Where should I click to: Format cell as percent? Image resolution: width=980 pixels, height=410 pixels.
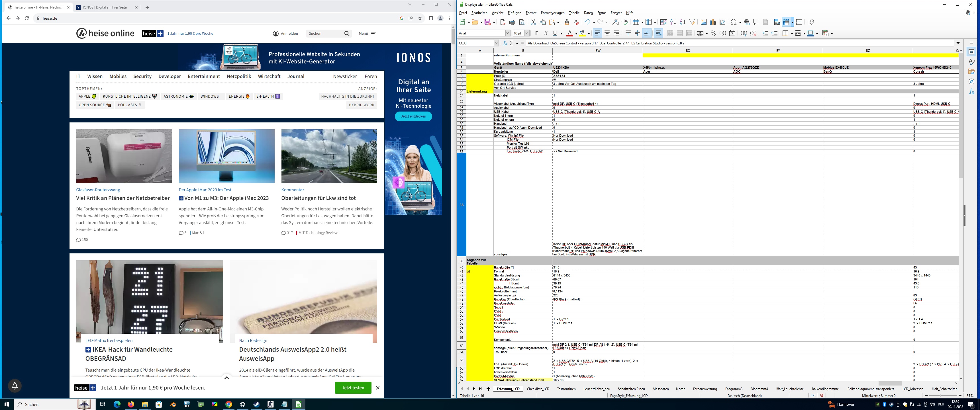pos(713,34)
